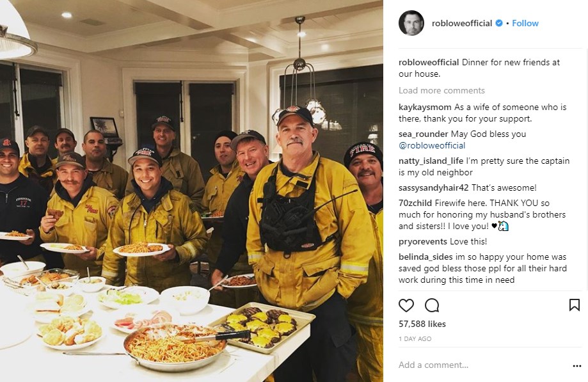Follow the robloweofficial account
This screenshot has width=588, height=382.
point(525,23)
